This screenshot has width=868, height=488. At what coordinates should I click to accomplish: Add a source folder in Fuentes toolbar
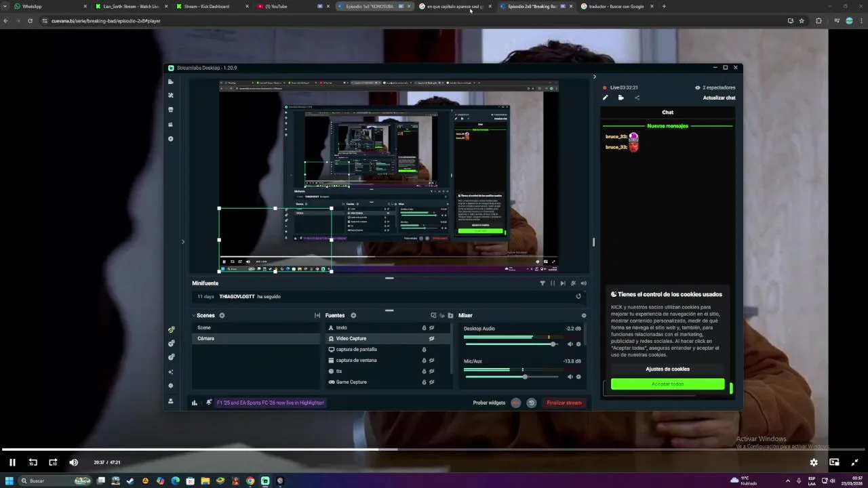tap(450, 315)
